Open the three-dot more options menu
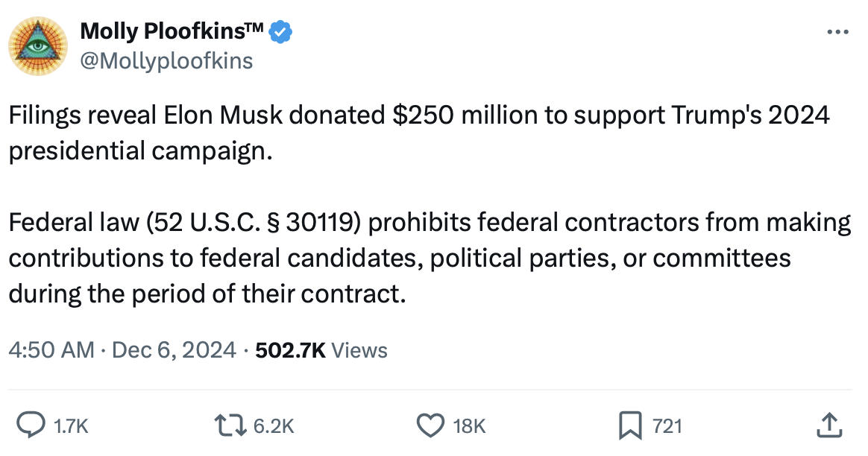The width and height of the screenshot is (868, 456). click(x=838, y=33)
